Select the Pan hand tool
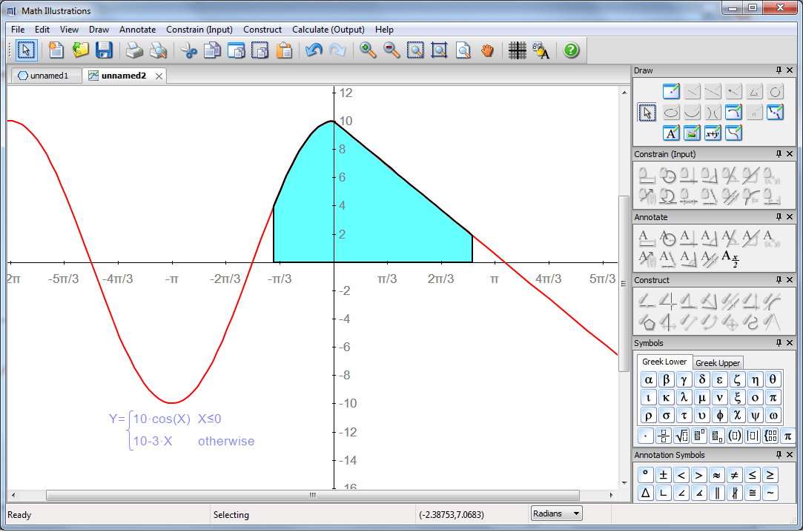803x532 pixels. [x=487, y=50]
